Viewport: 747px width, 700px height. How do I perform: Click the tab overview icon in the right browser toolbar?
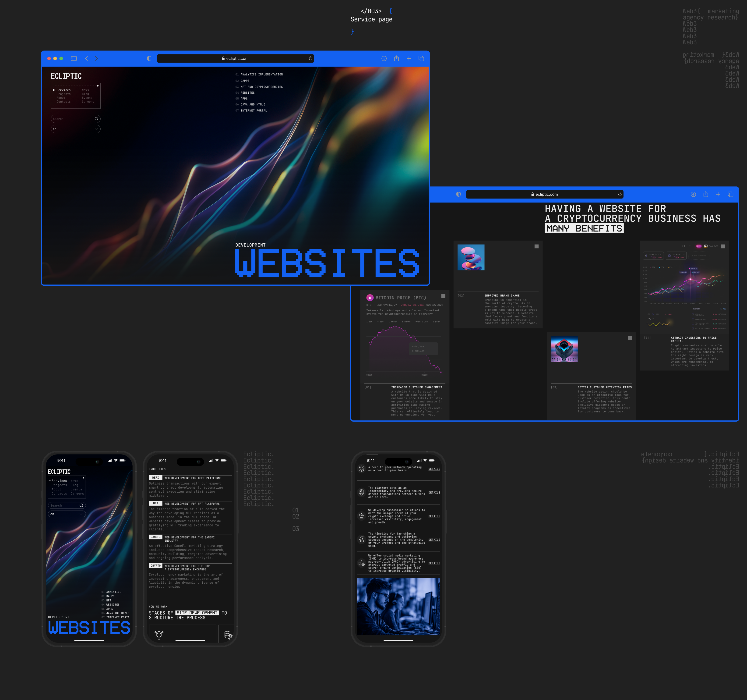point(730,194)
